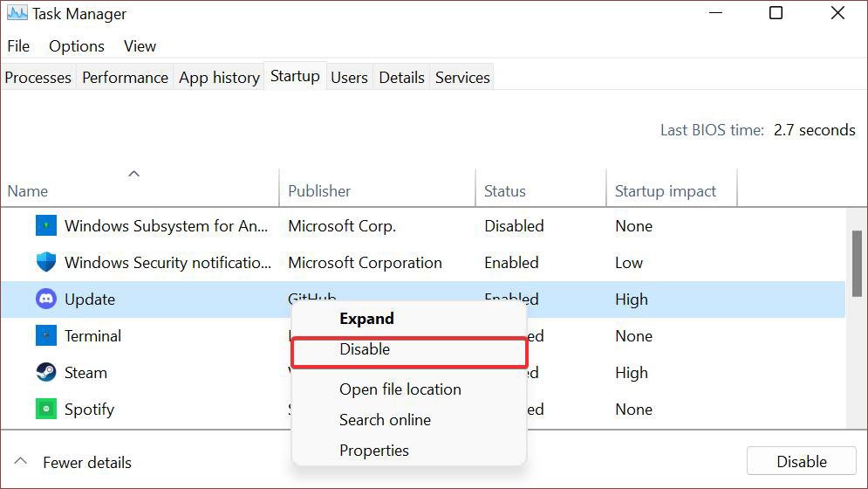Switch to the Performance tab

tap(125, 77)
